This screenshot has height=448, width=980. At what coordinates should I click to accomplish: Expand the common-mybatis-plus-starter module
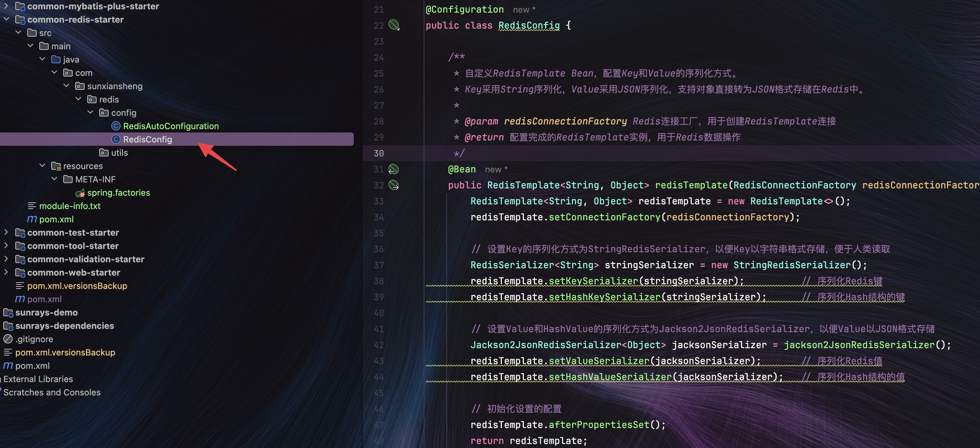tap(6, 6)
